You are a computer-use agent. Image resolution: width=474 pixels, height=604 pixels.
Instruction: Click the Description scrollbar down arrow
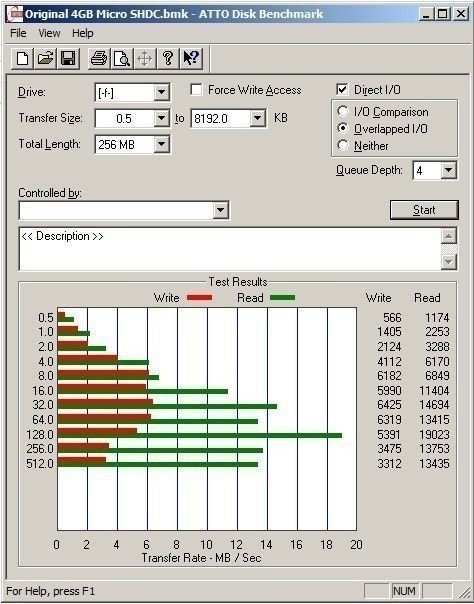pyautogui.click(x=449, y=262)
